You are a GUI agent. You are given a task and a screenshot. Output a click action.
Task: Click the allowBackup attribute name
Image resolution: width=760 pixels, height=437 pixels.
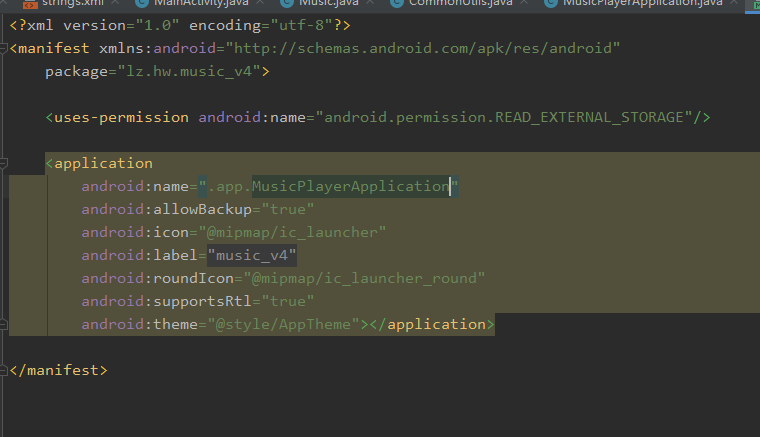coord(203,209)
